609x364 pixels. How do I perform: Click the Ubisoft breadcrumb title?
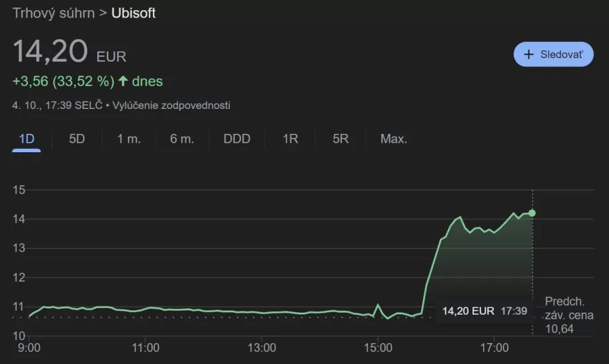(133, 14)
